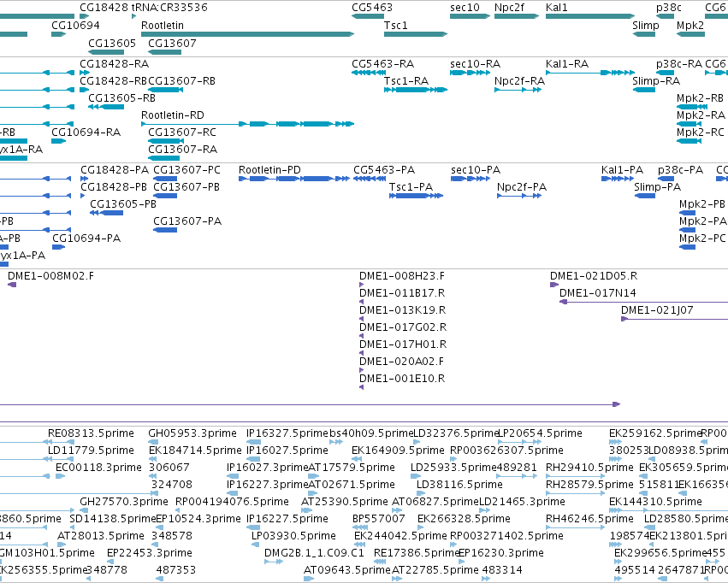Select the Slimp gene glyph
Viewport: 728px width, 583px height.
[644, 34]
